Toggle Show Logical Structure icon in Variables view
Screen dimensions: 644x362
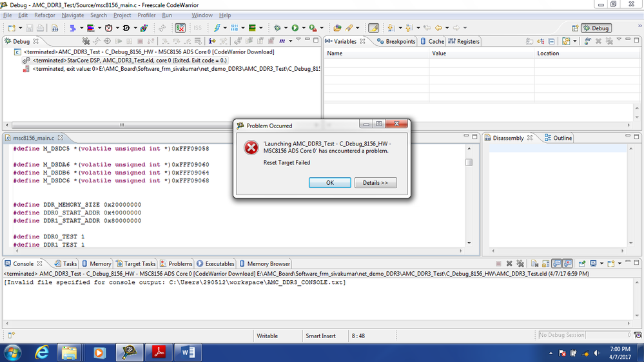point(540,41)
